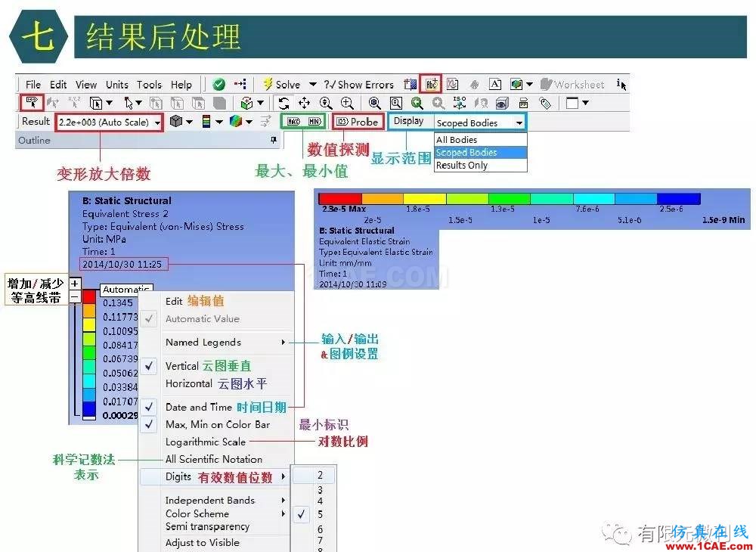Open the Scoped Bodies display combo box
756x552 pixels.
[x=480, y=123]
